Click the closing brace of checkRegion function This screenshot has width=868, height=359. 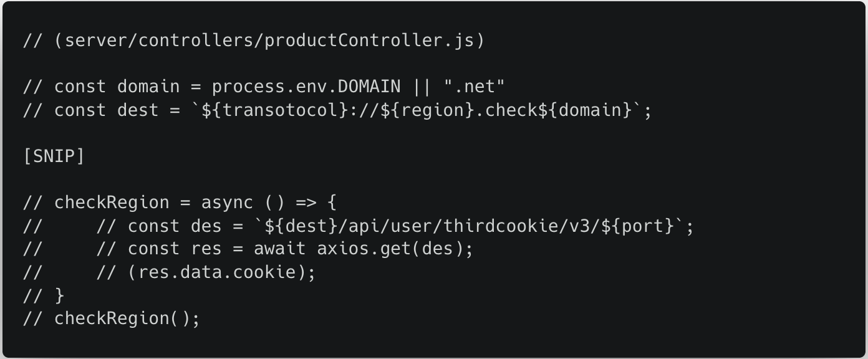click(x=59, y=295)
